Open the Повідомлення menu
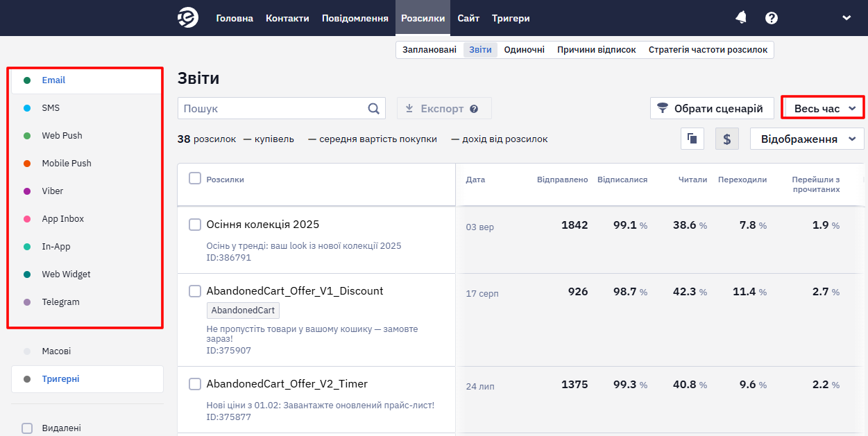This screenshot has width=868, height=436. (355, 18)
